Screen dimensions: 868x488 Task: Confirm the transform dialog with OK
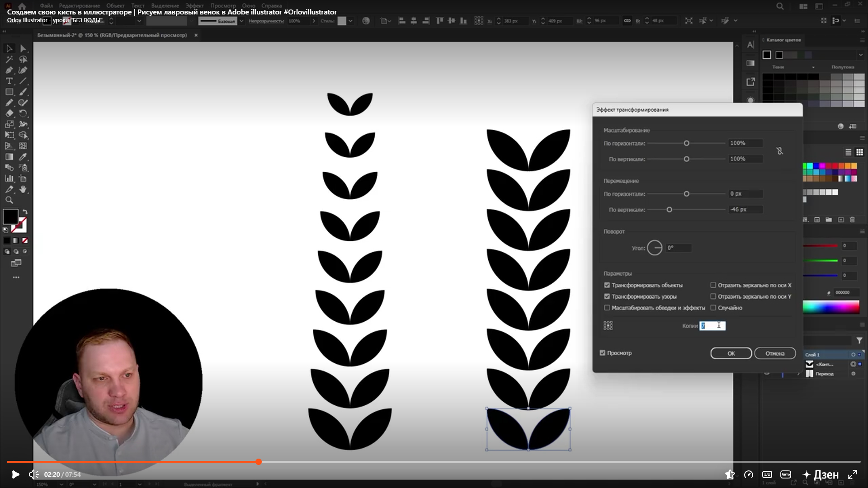pos(731,353)
